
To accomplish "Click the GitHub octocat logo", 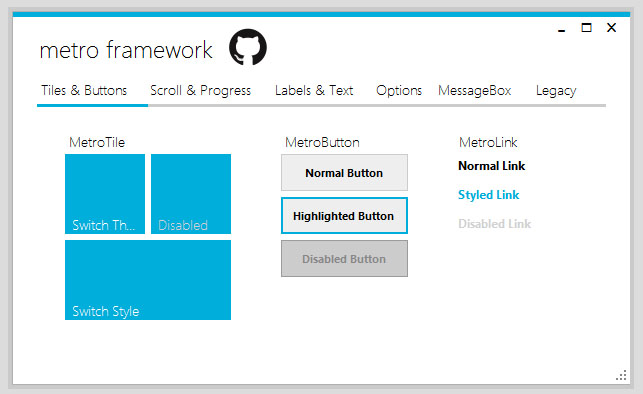I will 248,47.
